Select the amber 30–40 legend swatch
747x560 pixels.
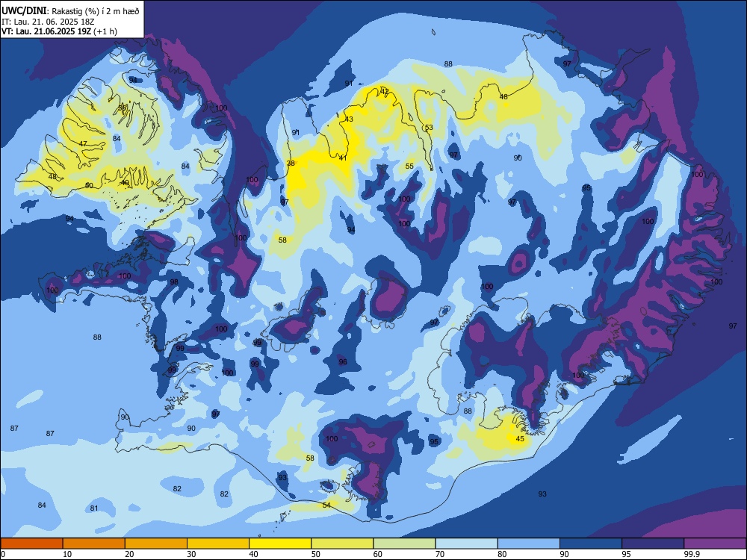pos(218,544)
